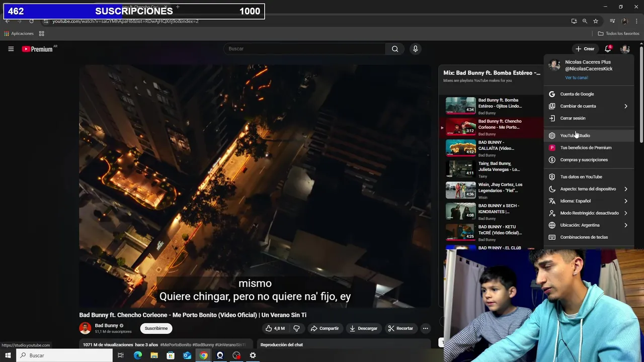
Task: Click the Compartir share button
Action: coord(325,328)
